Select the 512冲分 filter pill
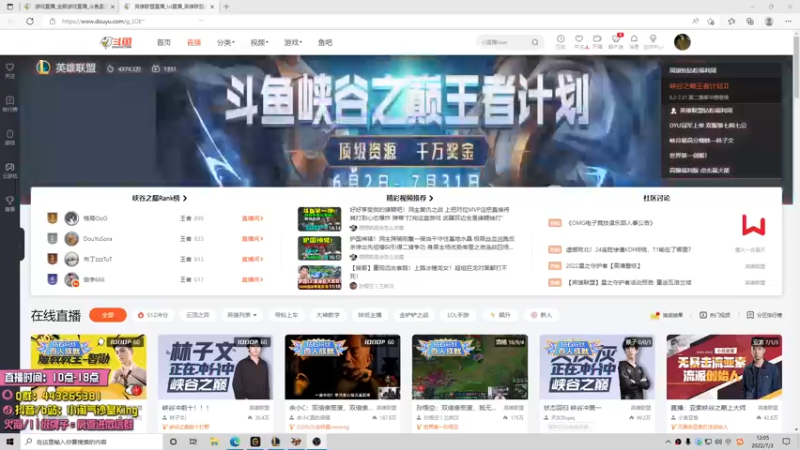 tap(153, 315)
